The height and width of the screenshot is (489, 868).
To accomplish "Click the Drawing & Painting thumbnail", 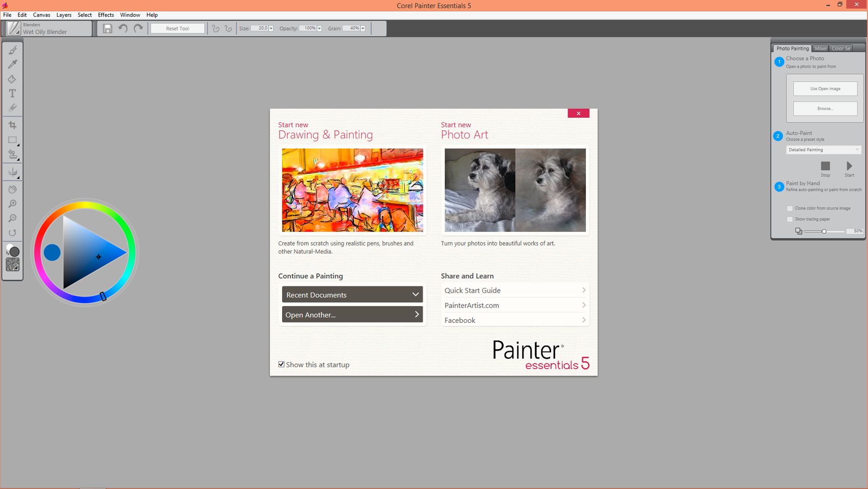I will click(352, 190).
